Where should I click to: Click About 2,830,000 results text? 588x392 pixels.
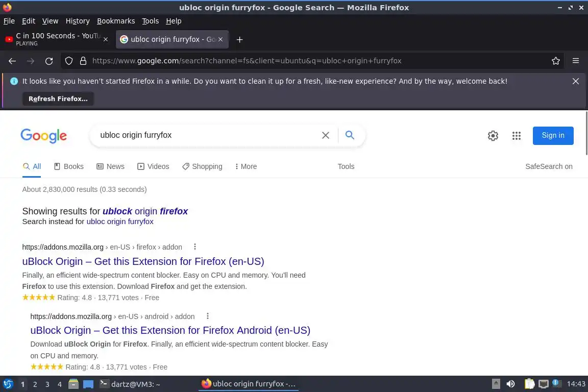(x=84, y=189)
